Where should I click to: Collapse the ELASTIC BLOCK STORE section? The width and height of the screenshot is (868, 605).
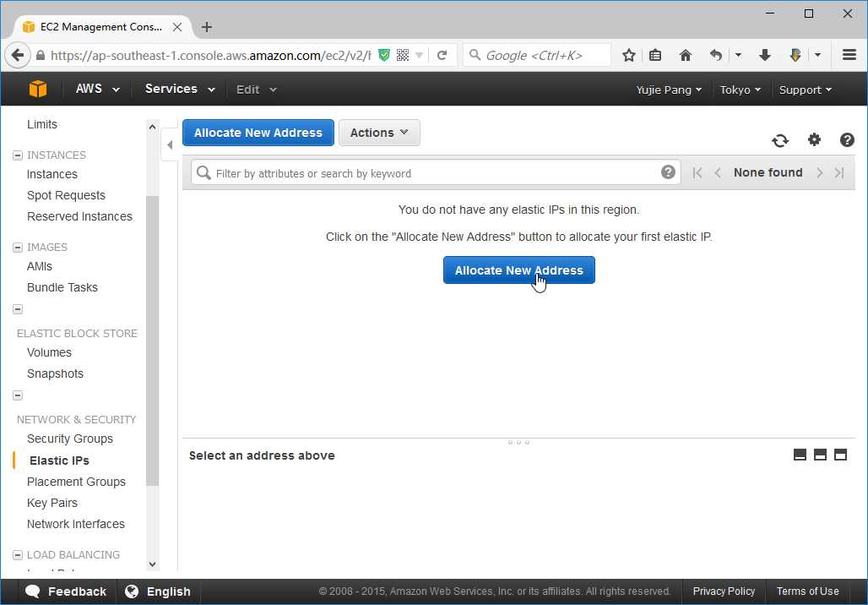(18, 309)
